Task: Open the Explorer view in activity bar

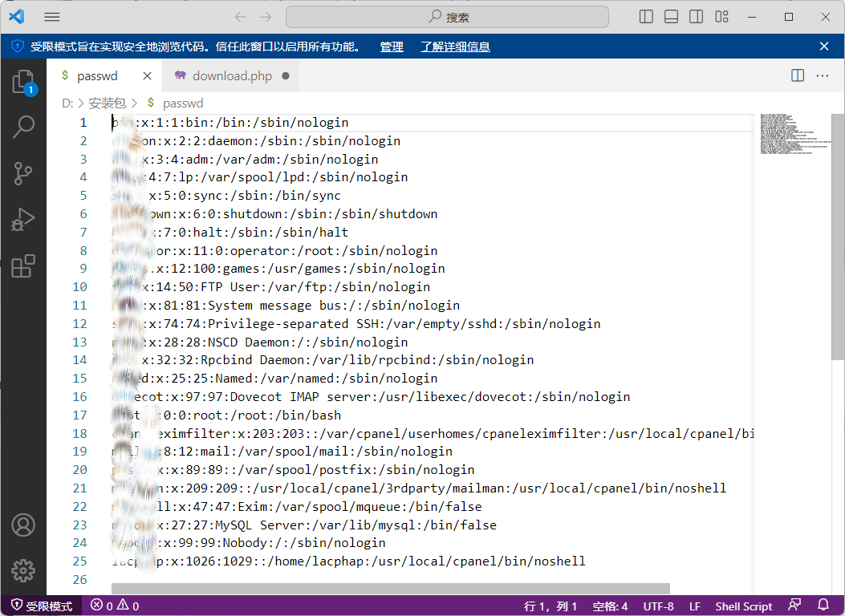Action: [23, 83]
